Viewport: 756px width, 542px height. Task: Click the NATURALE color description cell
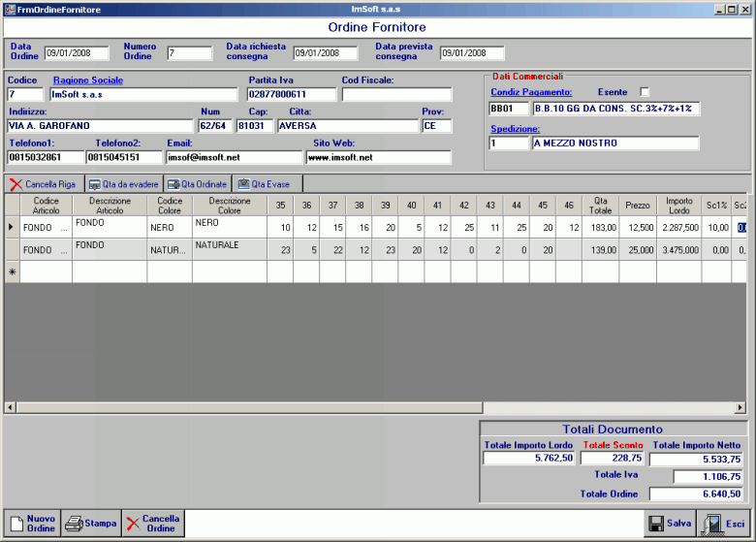(x=230, y=250)
